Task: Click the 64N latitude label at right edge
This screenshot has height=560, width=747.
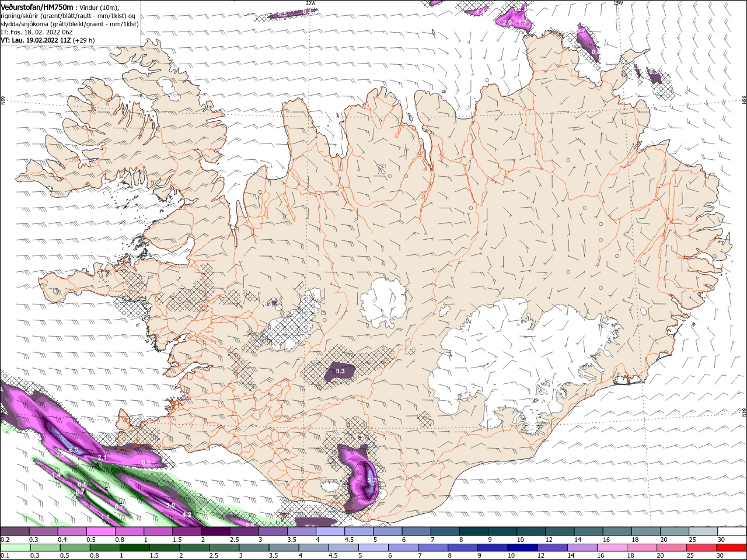Action: (x=744, y=412)
